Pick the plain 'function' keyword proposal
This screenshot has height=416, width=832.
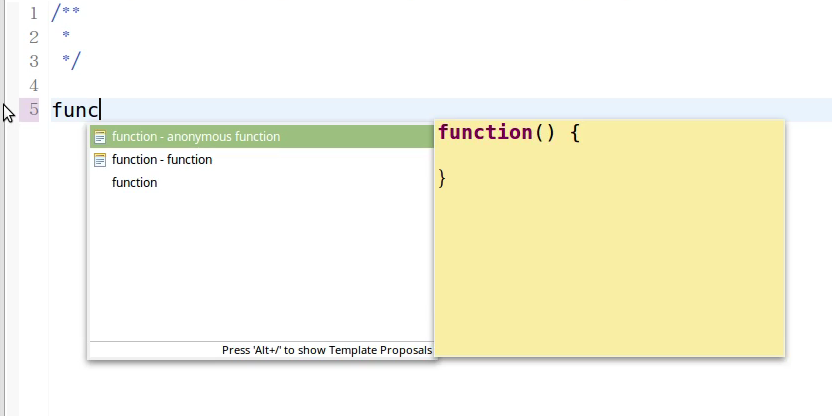click(134, 183)
